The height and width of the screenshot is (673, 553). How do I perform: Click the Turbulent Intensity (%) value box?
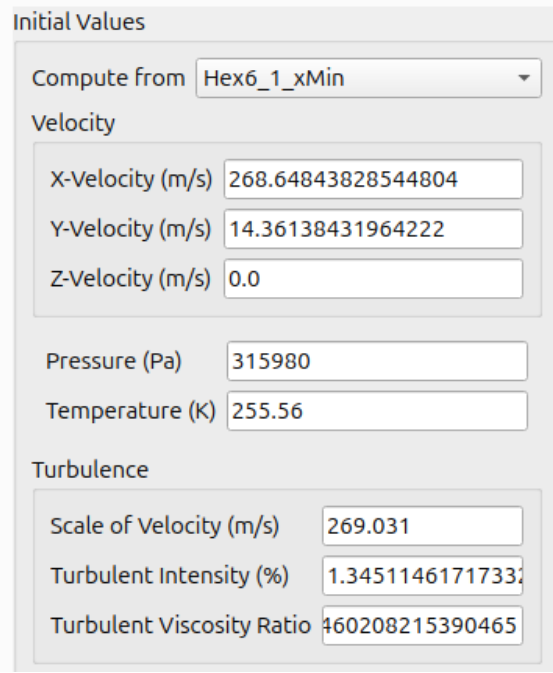coord(422,576)
